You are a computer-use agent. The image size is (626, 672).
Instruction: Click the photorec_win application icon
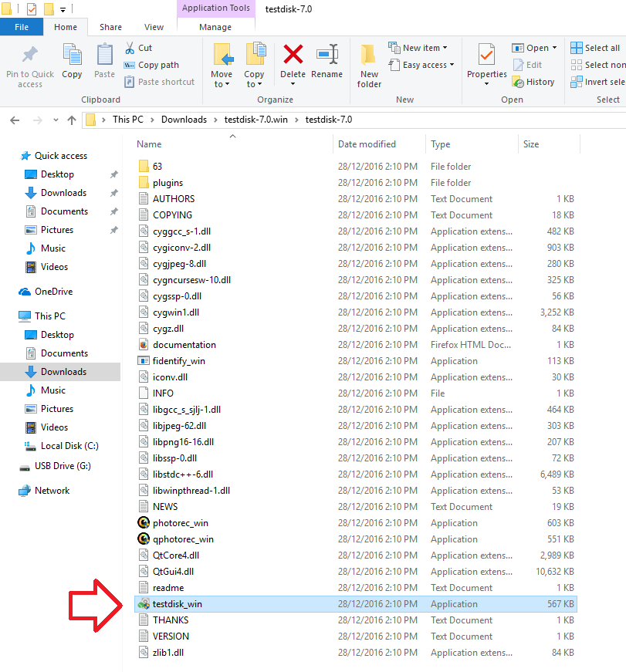pyautogui.click(x=144, y=523)
